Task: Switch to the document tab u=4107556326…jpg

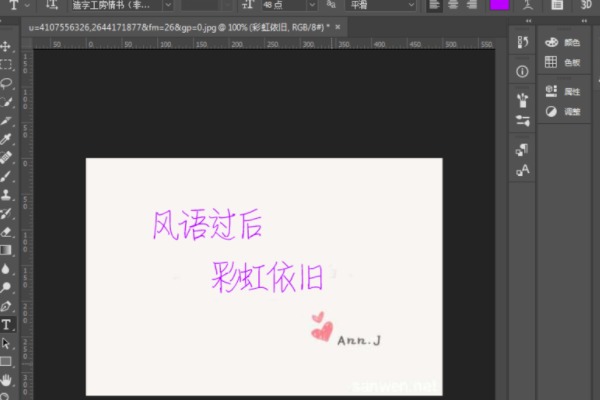Action: pyautogui.click(x=179, y=28)
